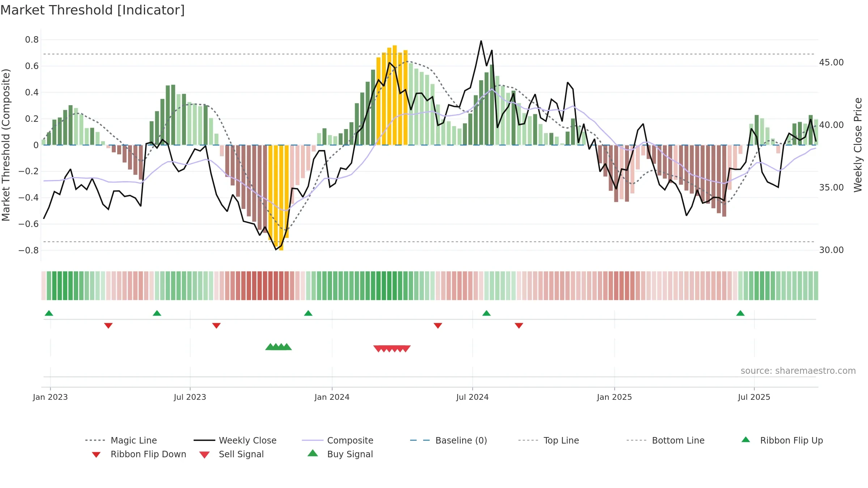This screenshot has width=868, height=488.
Task: Click the ribbon flip up marker after Jul 2024
Action: (486, 313)
